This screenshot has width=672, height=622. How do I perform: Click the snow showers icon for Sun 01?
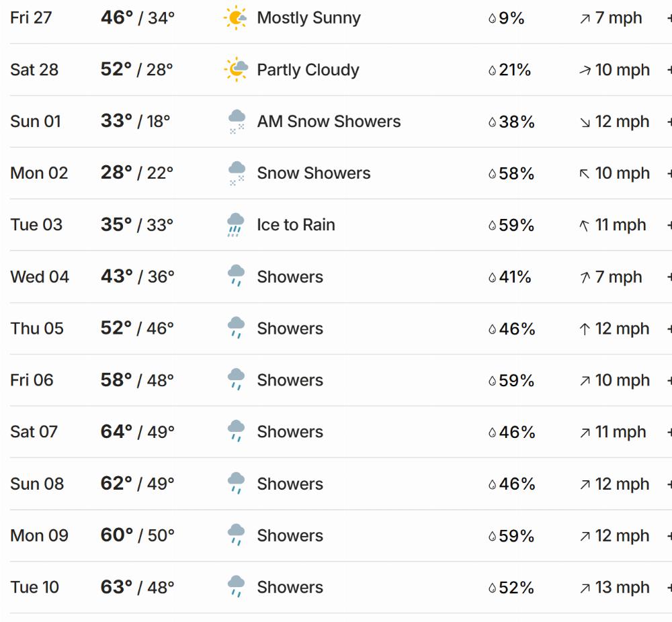[x=236, y=122]
